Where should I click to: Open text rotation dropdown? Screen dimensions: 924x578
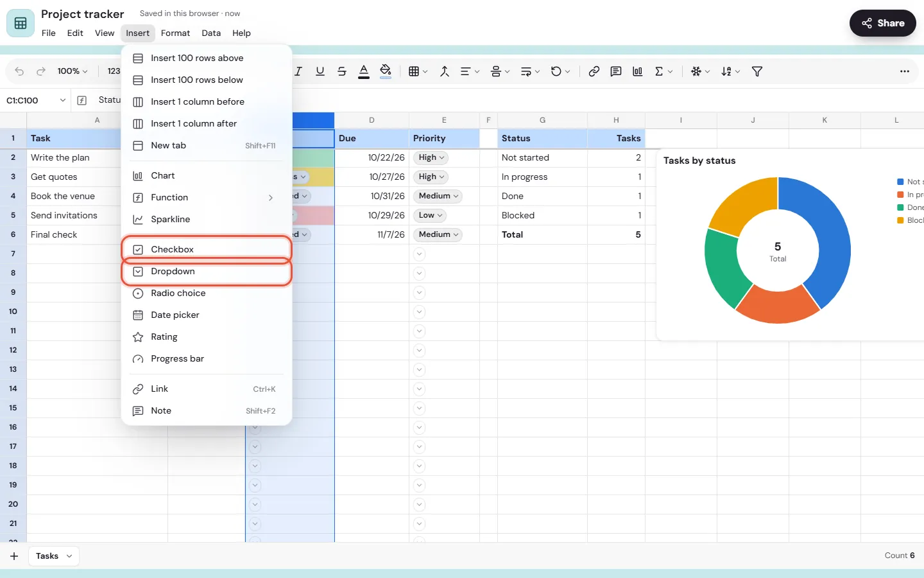(560, 71)
